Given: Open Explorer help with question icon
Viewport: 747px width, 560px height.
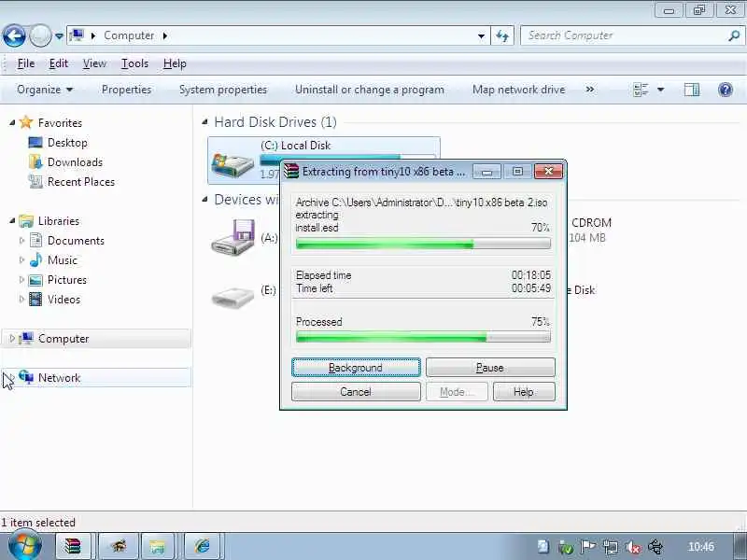Looking at the screenshot, I should click(726, 90).
